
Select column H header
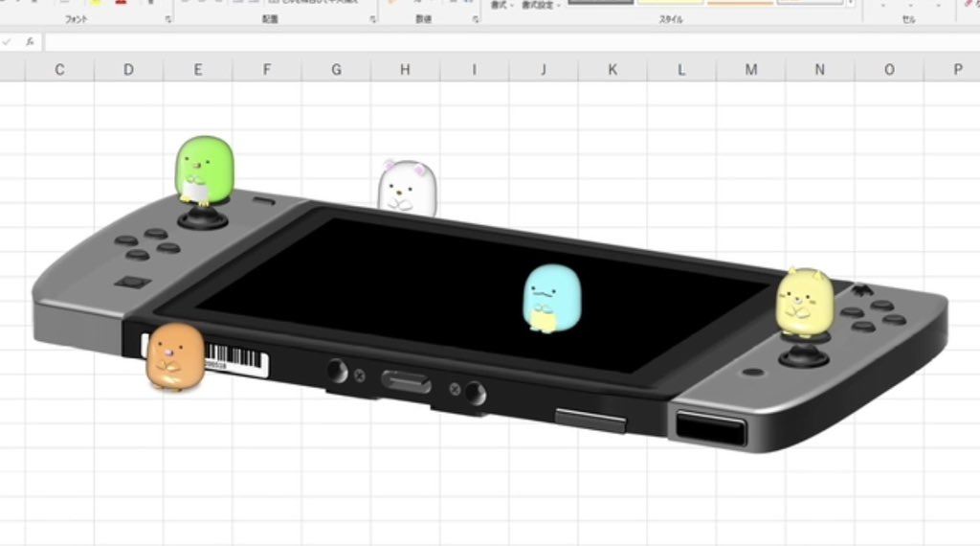point(405,69)
